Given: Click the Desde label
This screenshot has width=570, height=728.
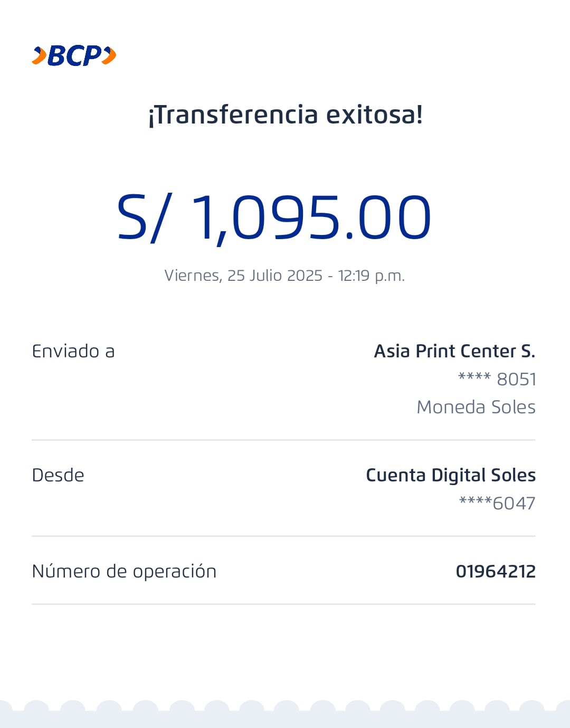Looking at the screenshot, I should click(58, 475).
